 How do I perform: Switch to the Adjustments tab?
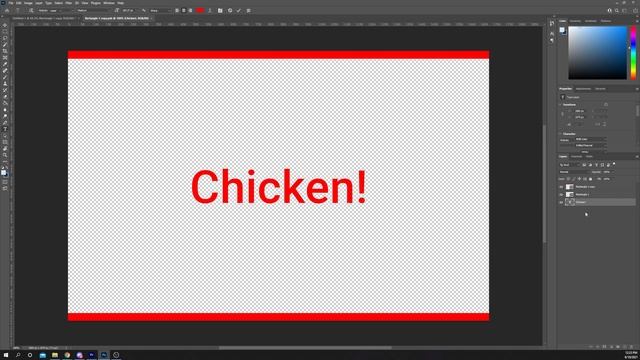tap(583, 89)
